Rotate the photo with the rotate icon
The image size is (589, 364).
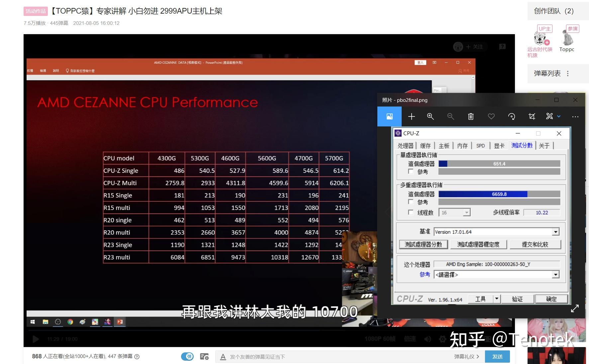pyautogui.click(x=512, y=116)
